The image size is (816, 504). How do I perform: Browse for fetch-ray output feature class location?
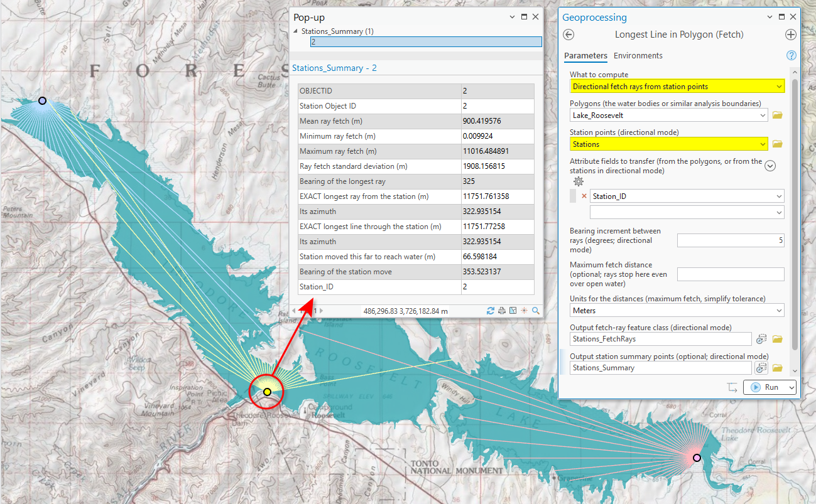click(x=777, y=339)
